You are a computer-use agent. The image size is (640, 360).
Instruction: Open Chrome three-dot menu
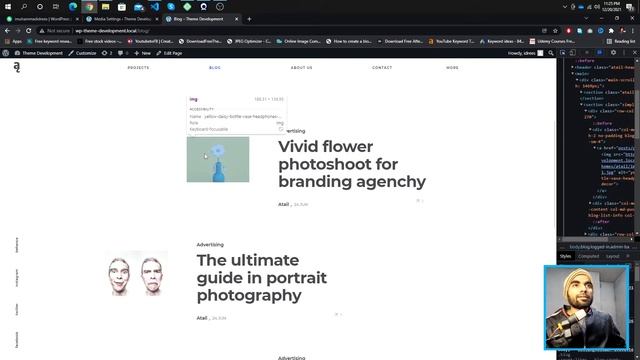tap(633, 31)
